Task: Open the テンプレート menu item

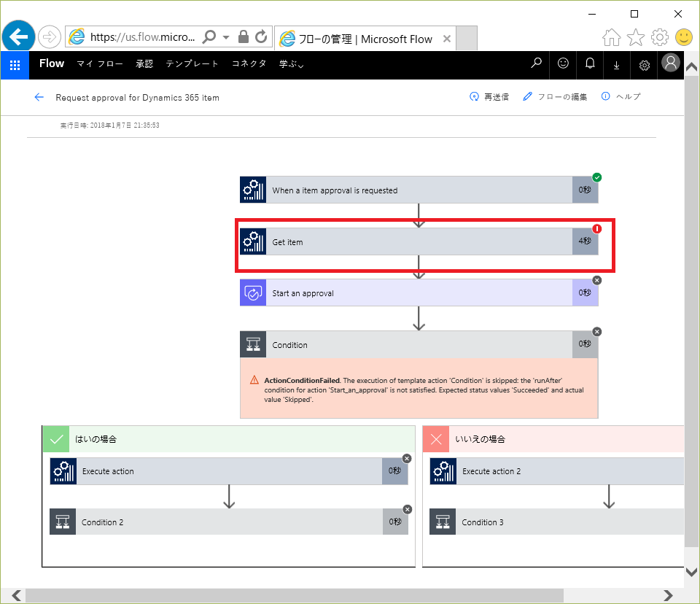Action: 192,64
